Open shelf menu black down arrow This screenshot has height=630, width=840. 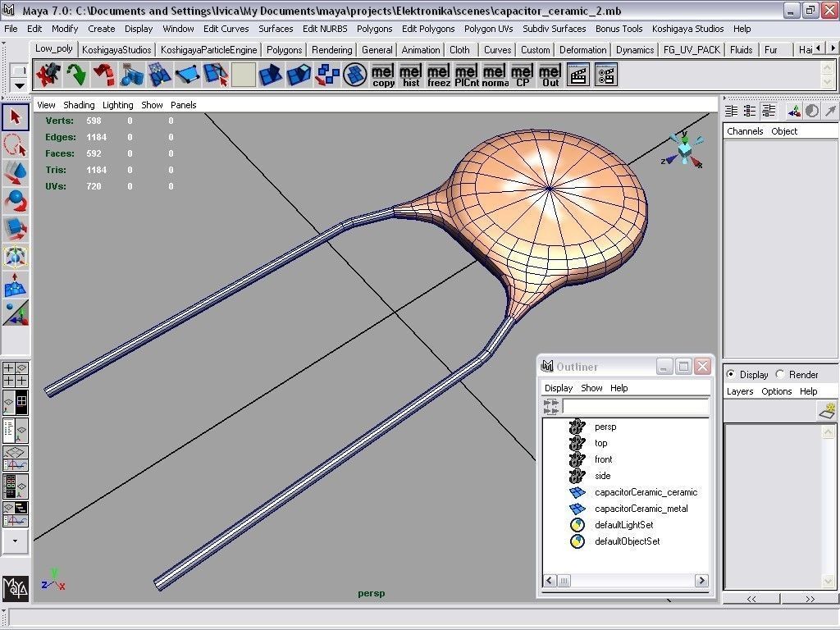(20, 85)
